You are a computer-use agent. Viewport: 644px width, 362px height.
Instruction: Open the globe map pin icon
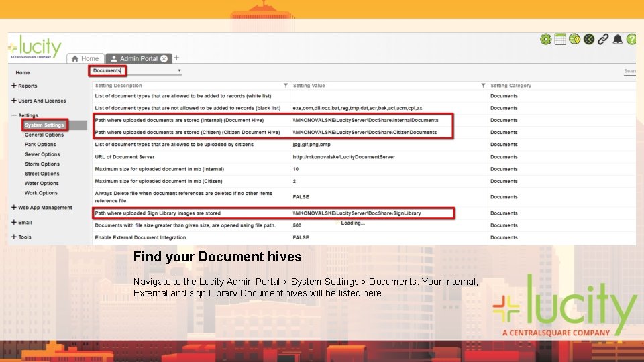click(x=574, y=40)
